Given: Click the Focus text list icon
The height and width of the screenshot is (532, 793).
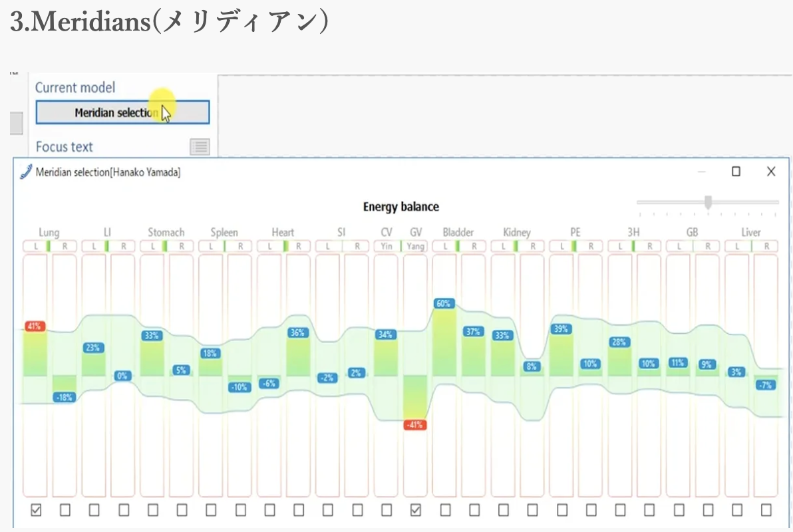Looking at the screenshot, I should pyautogui.click(x=200, y=146).
